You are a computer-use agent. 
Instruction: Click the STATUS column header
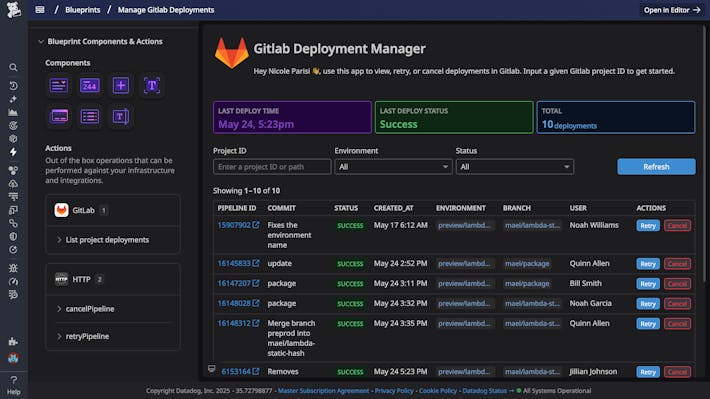click(346, 208)
